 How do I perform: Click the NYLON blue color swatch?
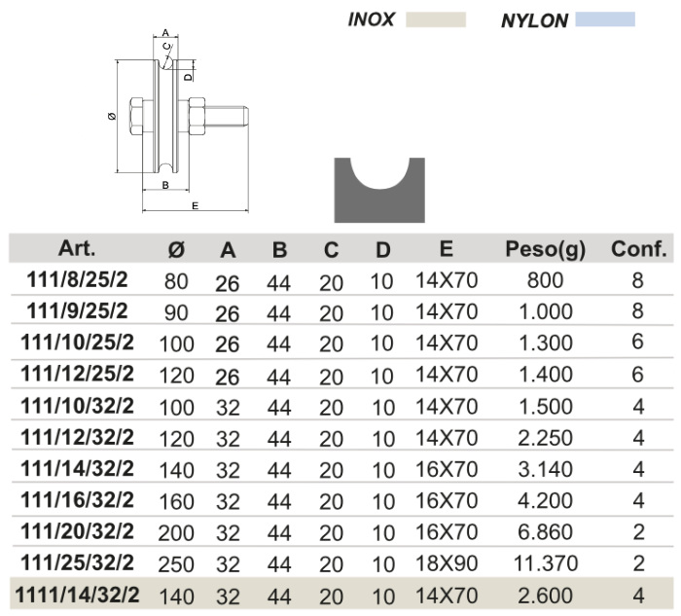(x=604, y=19)
